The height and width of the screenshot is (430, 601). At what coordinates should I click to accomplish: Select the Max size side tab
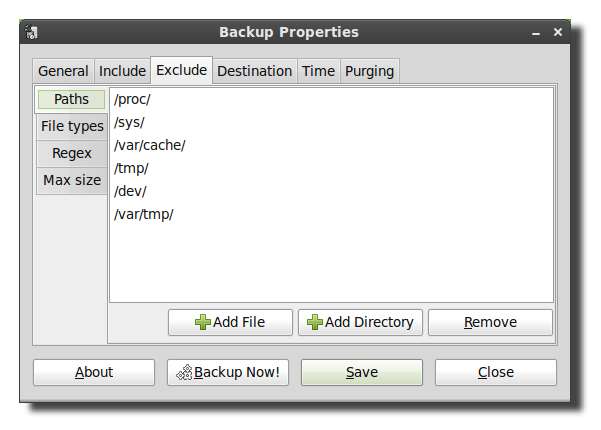(72, 180)
